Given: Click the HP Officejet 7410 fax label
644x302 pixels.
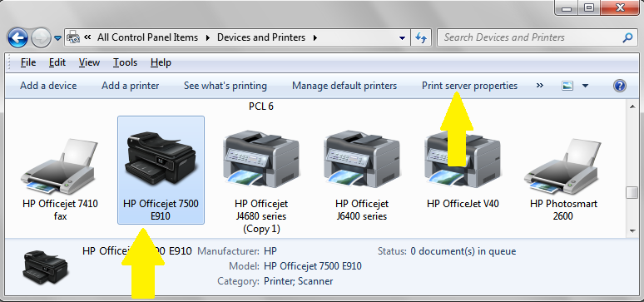Looking at the screenshot, I should coord(61,210).
